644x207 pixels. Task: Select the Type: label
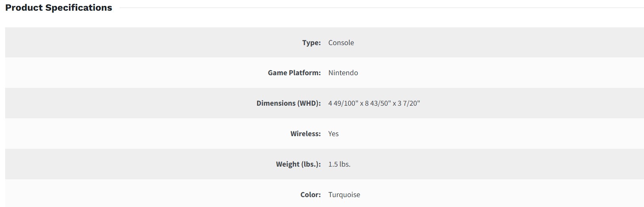(x=311, y=43)
